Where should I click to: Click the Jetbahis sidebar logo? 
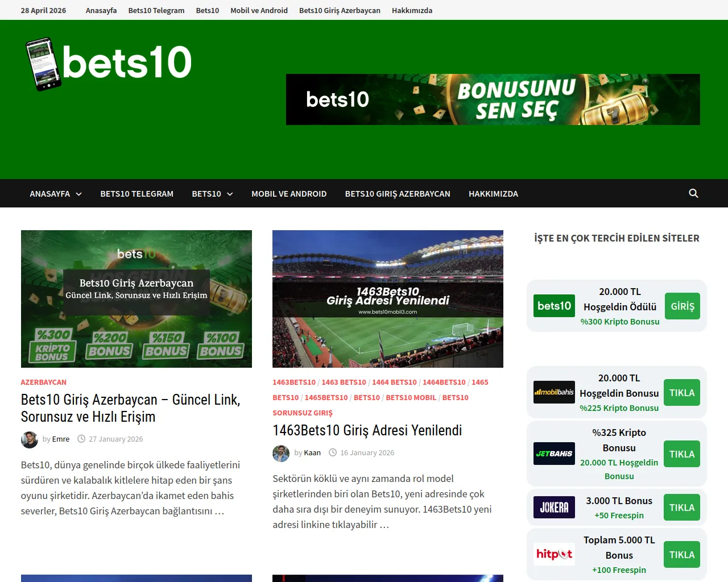(554, 454)
